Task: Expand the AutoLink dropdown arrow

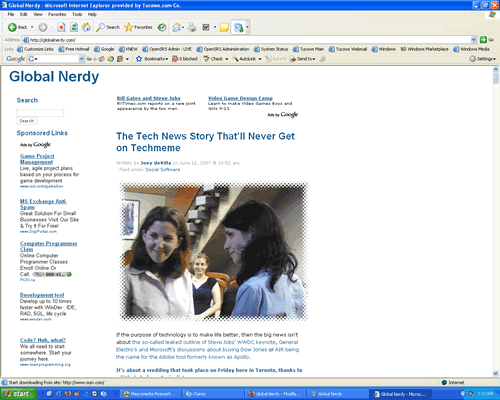Action: (260, 59)
